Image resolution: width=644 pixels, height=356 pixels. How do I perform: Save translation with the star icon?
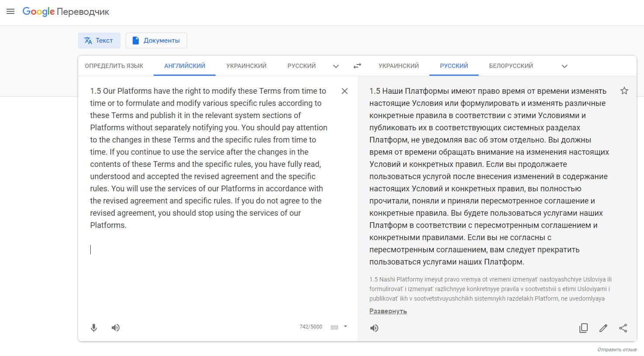624,91
